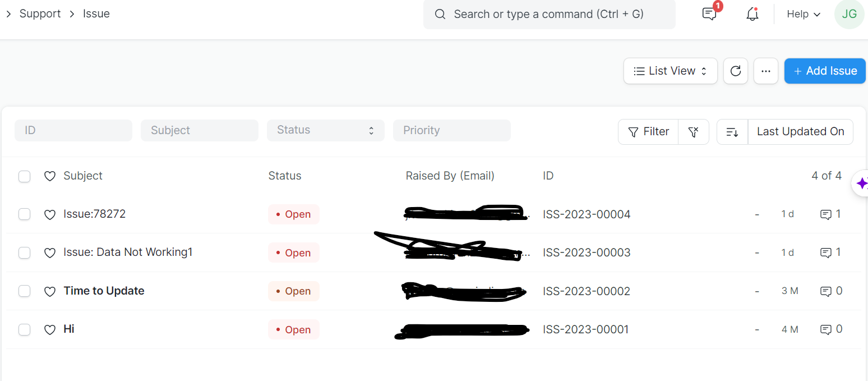
Task: Expand the Help dropdown
Action: [x=802, y=14]
